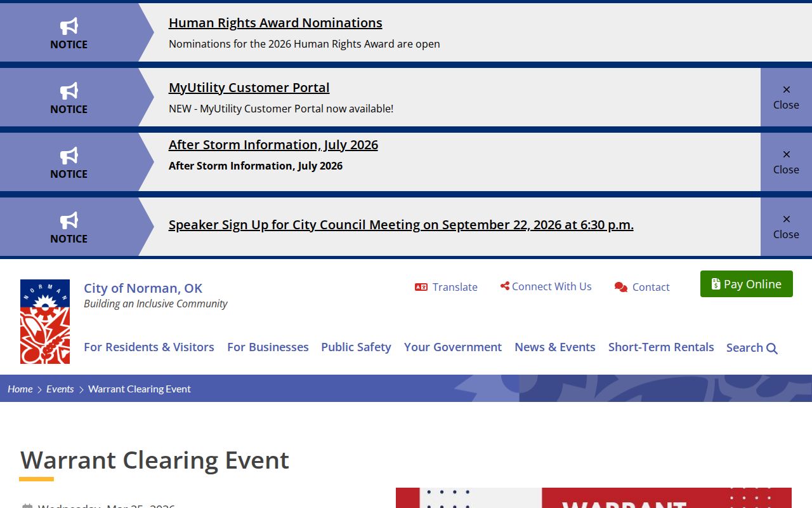The image size is (812, 508).
Task: Go to Events via breadcrumb
Action: [60, 389]
